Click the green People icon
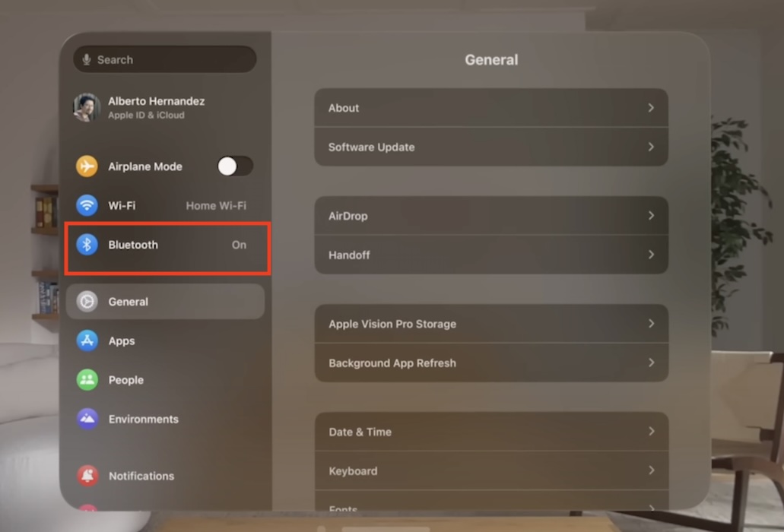784x532 pixels. coord(87,380)
